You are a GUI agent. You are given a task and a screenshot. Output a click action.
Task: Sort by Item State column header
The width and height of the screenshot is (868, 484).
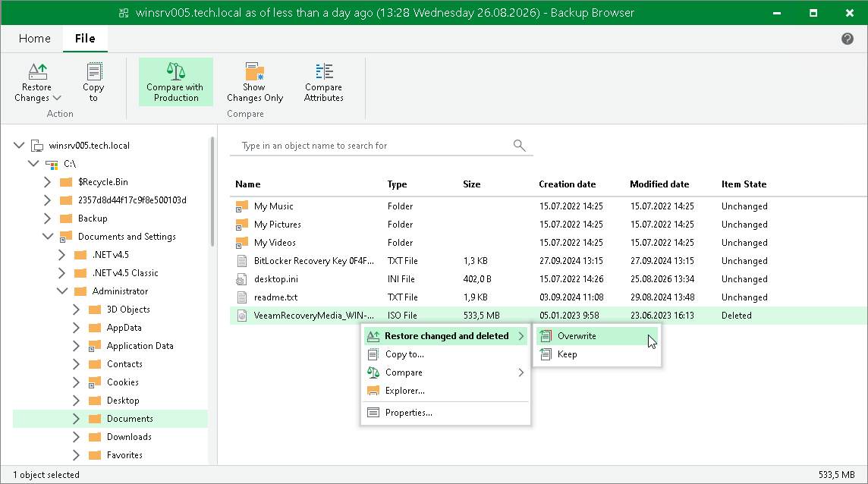[x=744, y=184]
